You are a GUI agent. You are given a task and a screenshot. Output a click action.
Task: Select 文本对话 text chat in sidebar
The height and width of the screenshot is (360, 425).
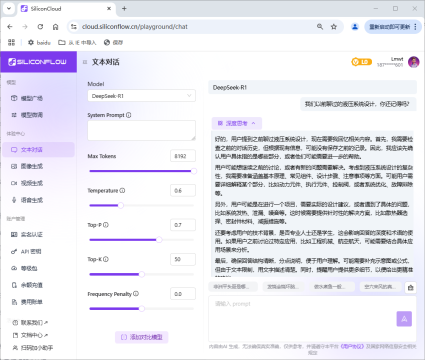(38, 150)
